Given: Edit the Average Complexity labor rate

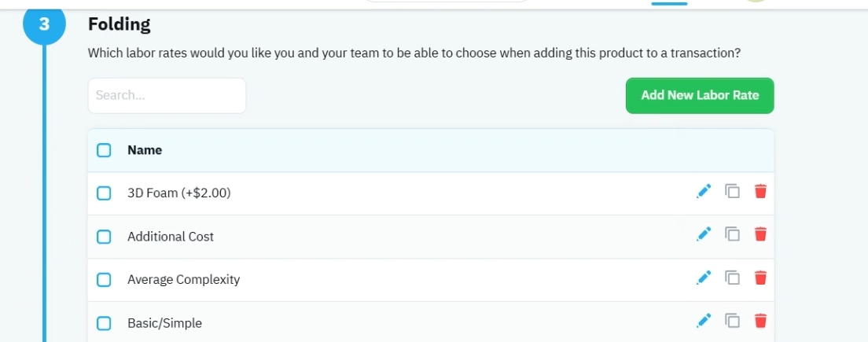Looking at the screenshot, I should point(704,278).
